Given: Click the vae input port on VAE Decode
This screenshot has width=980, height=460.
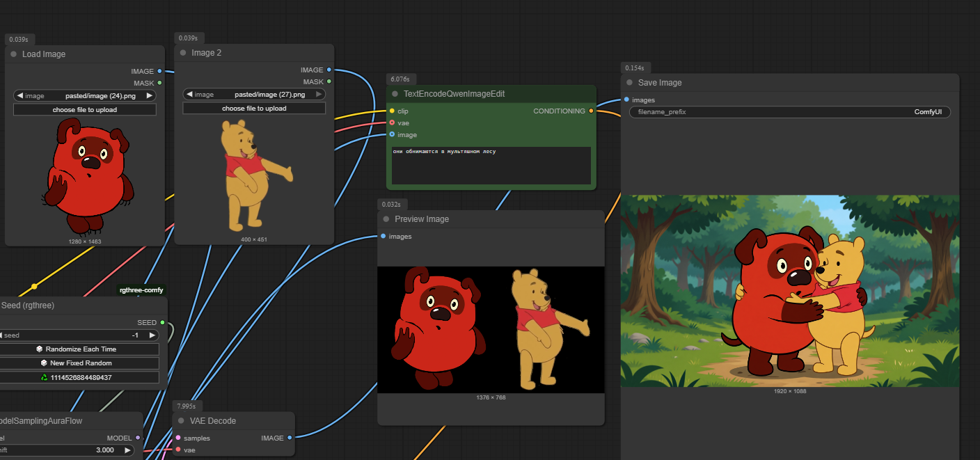Looking at the screenshot, I should (178, 450).
